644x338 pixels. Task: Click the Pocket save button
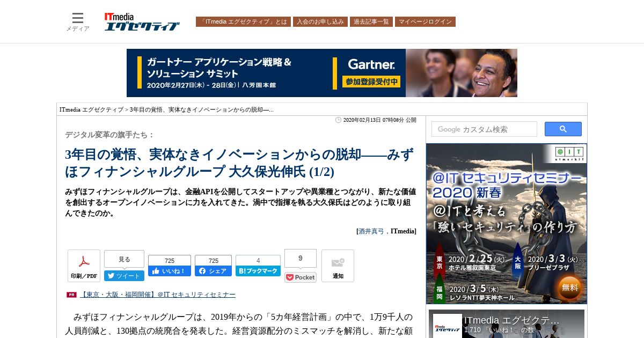(301, 277)
